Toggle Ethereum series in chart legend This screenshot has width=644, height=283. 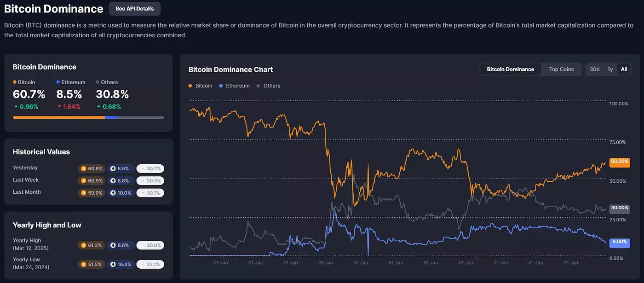235,86
